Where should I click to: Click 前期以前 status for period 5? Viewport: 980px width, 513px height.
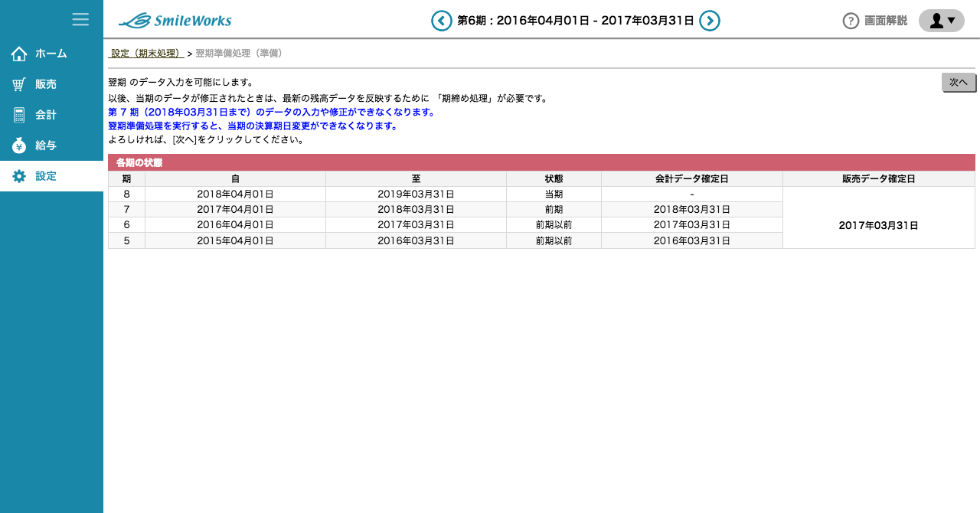point(554,240)
